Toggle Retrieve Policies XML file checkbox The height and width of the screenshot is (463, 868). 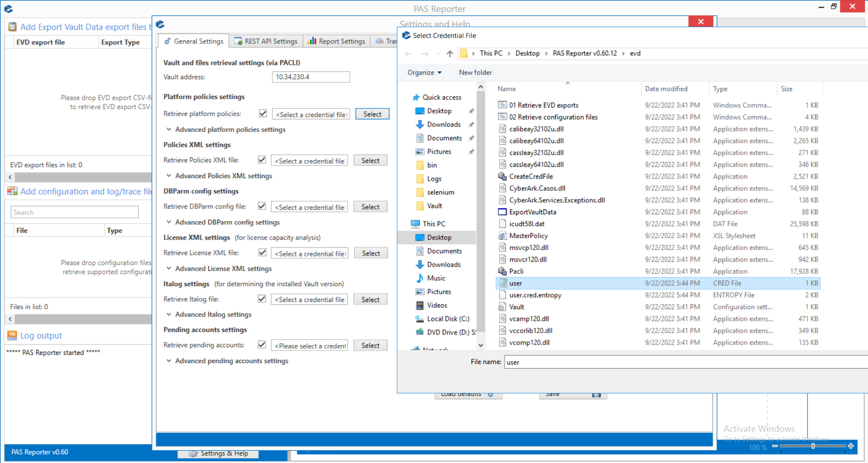point(262,160)
